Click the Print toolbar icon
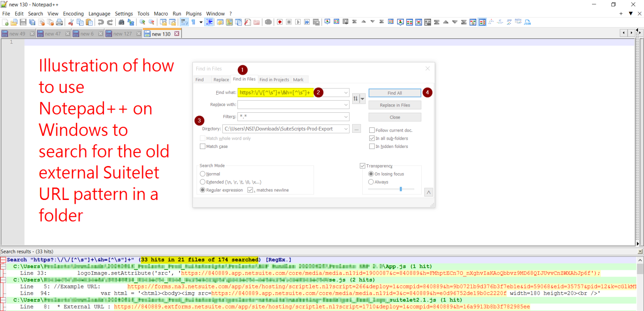 [x=59, y=22]
